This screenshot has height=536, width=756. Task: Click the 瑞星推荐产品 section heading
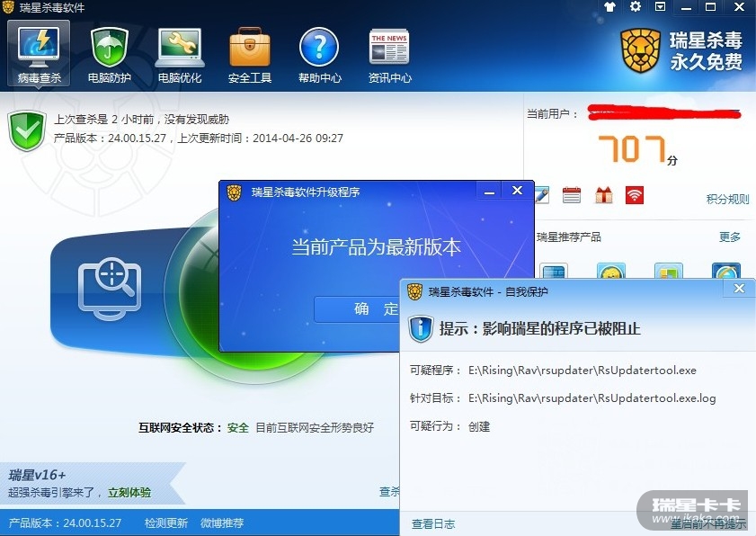[x=569, y=237]
